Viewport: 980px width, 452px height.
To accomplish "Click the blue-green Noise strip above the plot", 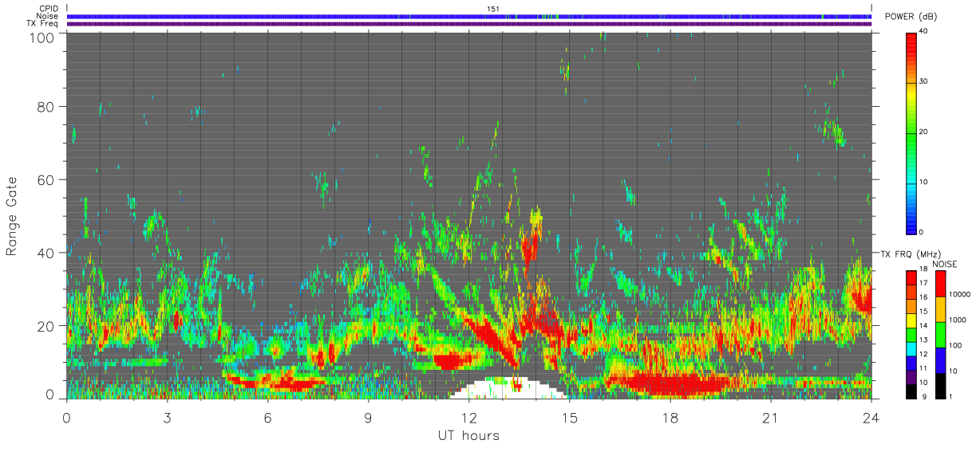I will [469, 16].
